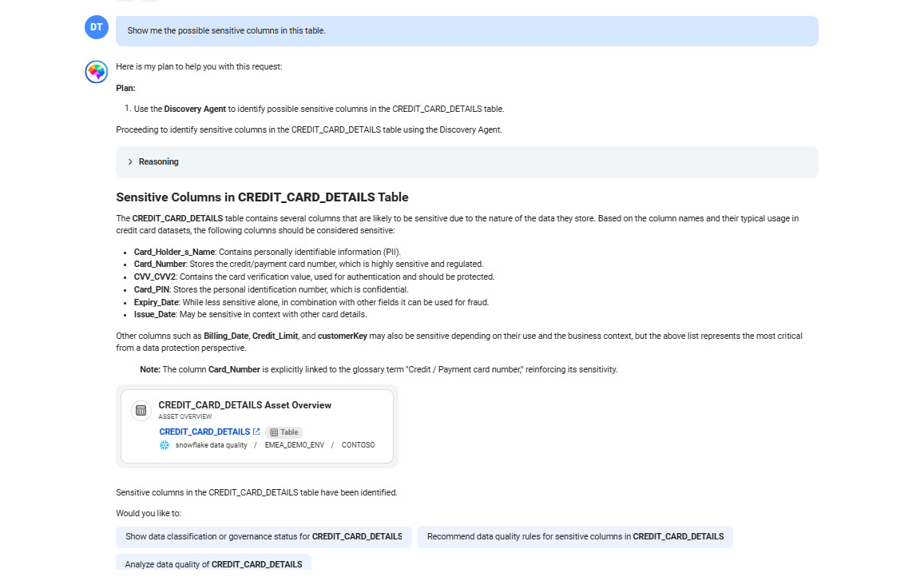Click the CVV_CVV2 bullet item

click(314, 277)
